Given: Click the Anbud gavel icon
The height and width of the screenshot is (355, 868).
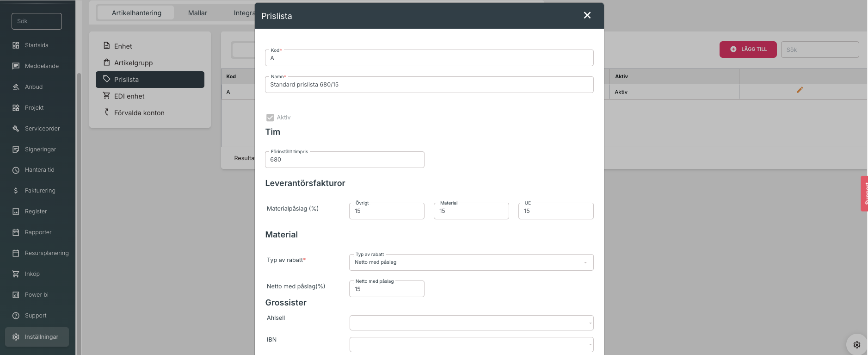Looking at the screenshot, I should pyautogui.click(x=16, y=87).
